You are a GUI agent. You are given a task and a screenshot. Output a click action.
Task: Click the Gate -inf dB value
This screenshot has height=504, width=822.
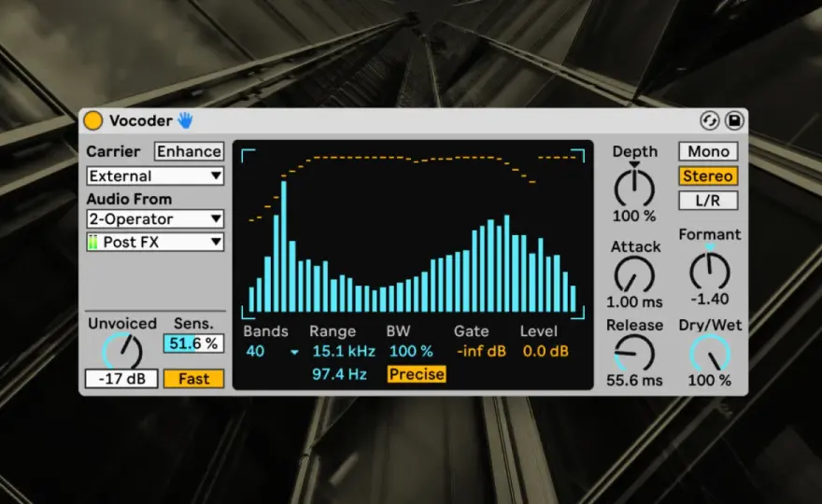[481, 352]
